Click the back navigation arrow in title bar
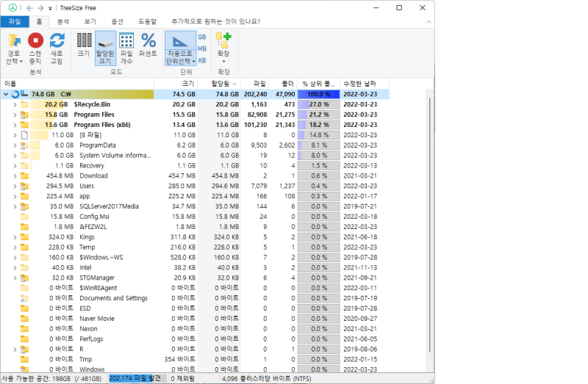Image resolution: width=588 pixels, height=384 pixels. click(29, 7)
